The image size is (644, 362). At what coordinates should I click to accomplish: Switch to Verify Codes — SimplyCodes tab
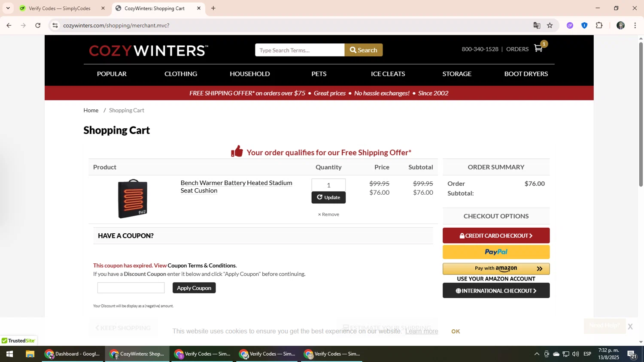pos(59,8)
